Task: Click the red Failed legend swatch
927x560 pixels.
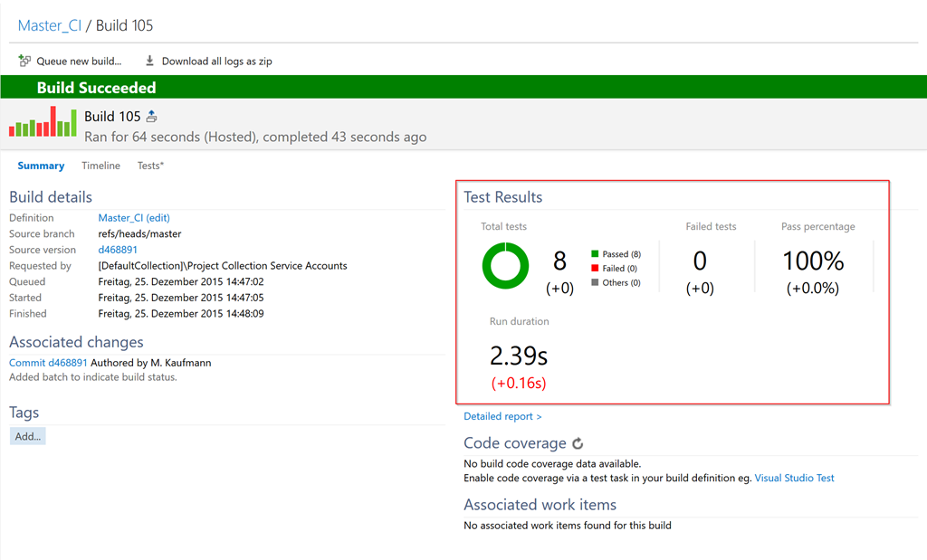Action: click(x=595, y=269)
